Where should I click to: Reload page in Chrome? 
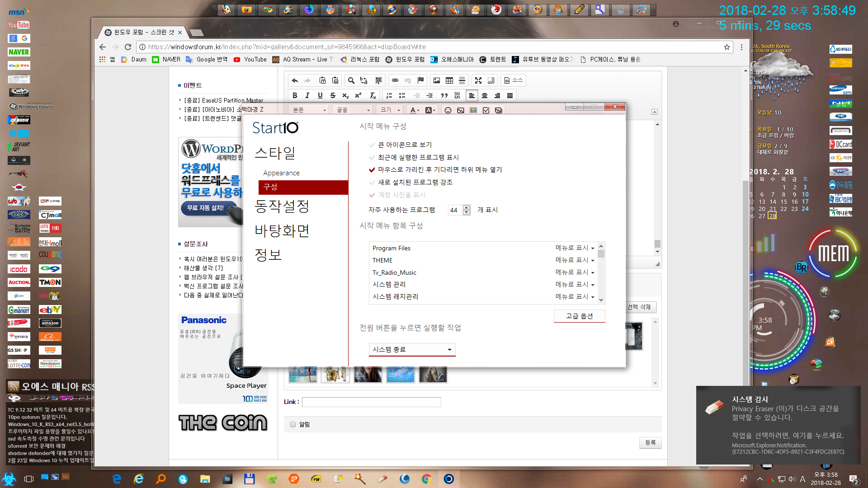click(128, 47)
